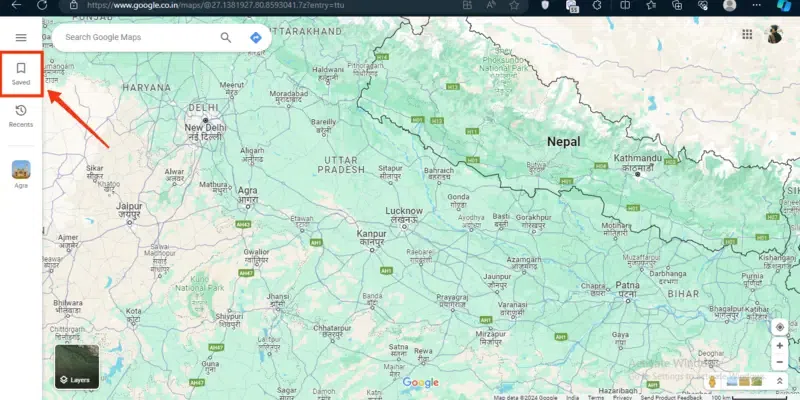Click the shield extension icon
Viewport: 800px width, 400px height.
click(x=545, y=5)
